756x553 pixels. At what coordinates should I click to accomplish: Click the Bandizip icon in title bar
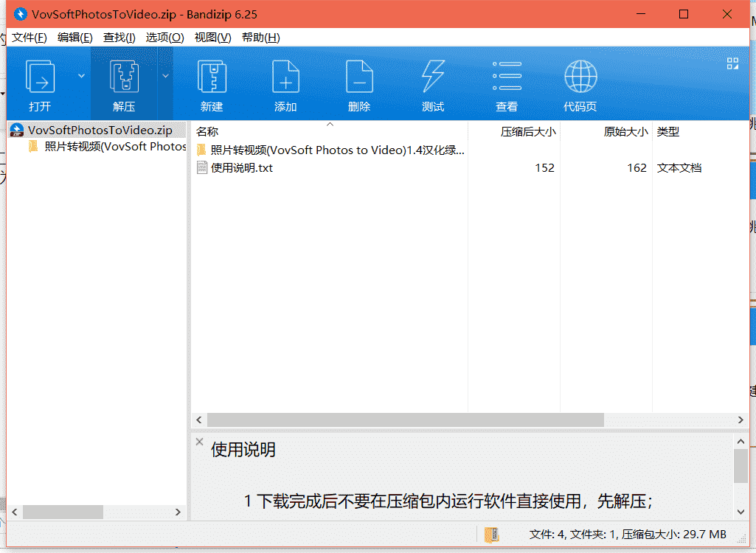[20, 14]
